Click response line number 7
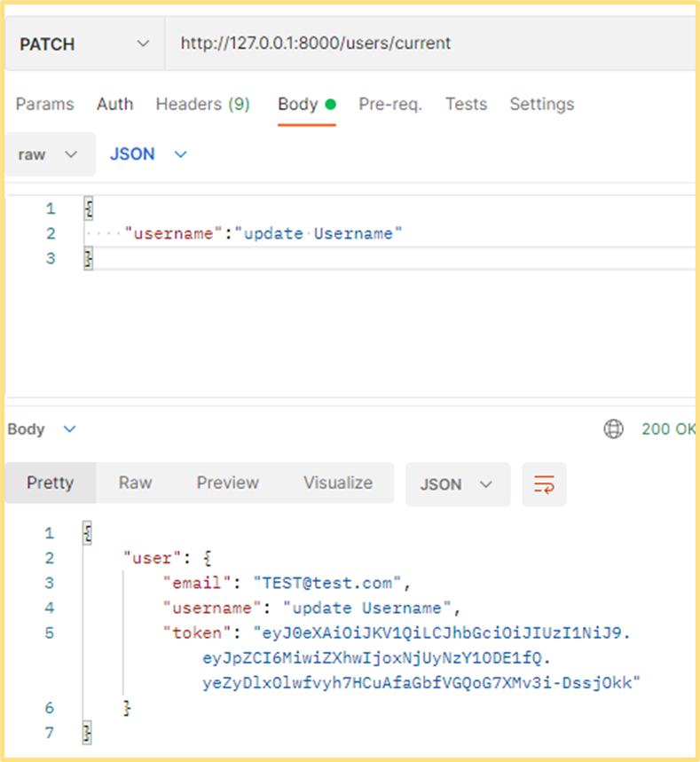This screenshot has width=700, height=762. pyautogui.click(x=50, y=733)
